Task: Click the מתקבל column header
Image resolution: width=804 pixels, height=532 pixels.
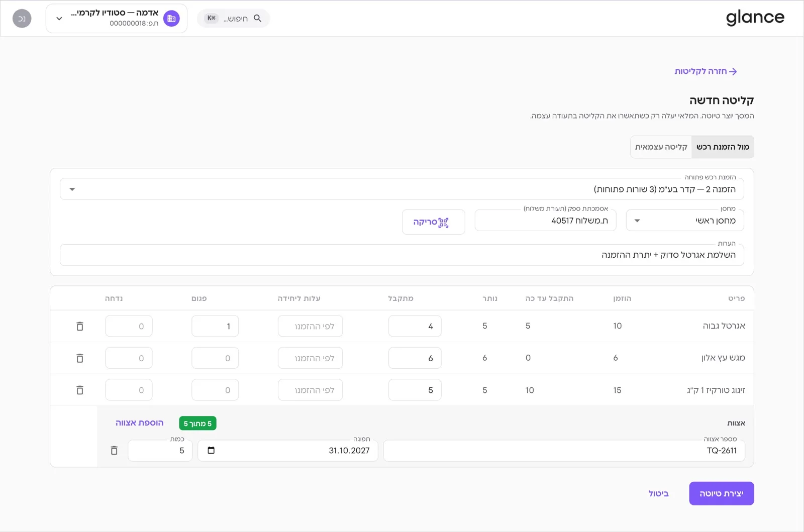Action: pos(400,298)
